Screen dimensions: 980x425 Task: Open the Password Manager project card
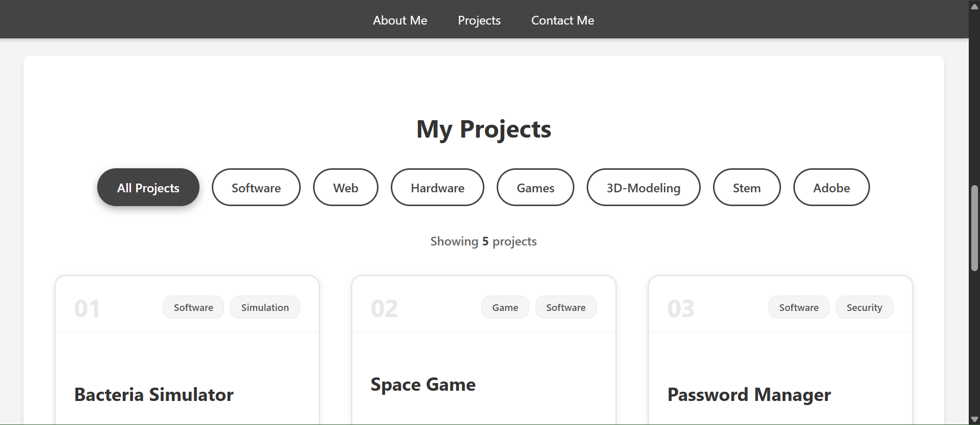click(749, 395)
